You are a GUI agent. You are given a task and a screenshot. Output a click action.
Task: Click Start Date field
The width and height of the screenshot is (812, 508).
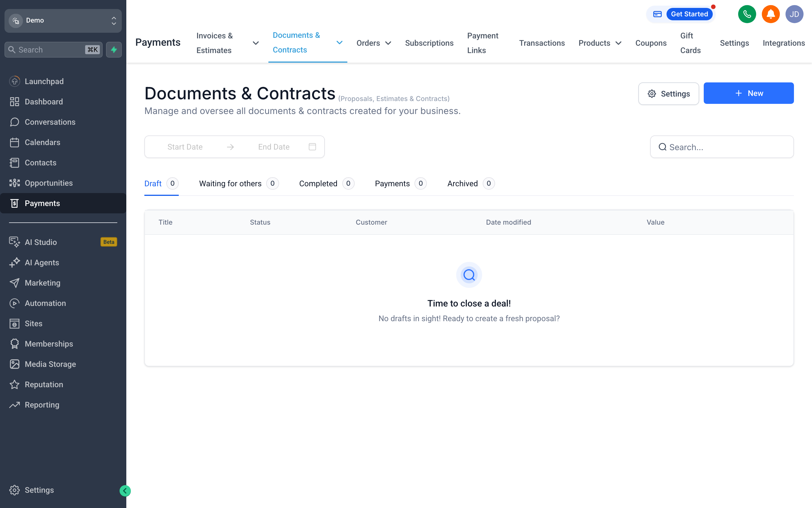185,147
